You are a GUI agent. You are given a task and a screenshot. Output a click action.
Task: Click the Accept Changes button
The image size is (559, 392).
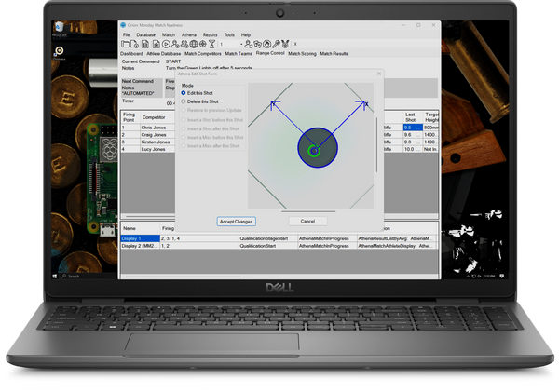[236, 222]
